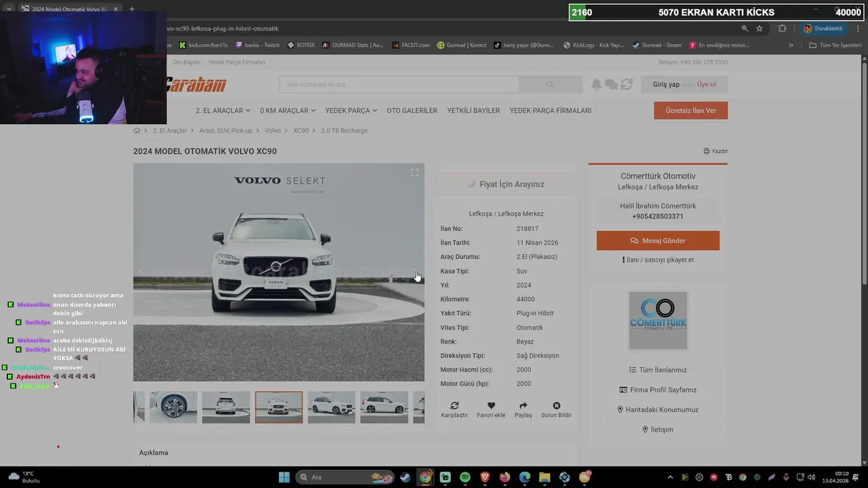The width and height of the screenshot is (868, 488).
Task: Expand the YEDEK PARÇA menu
Action: tap(351, 110)
